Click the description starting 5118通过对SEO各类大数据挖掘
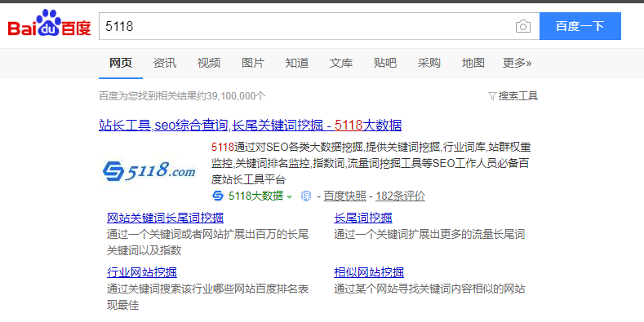 pyautogui.click(x=371, y=163)
